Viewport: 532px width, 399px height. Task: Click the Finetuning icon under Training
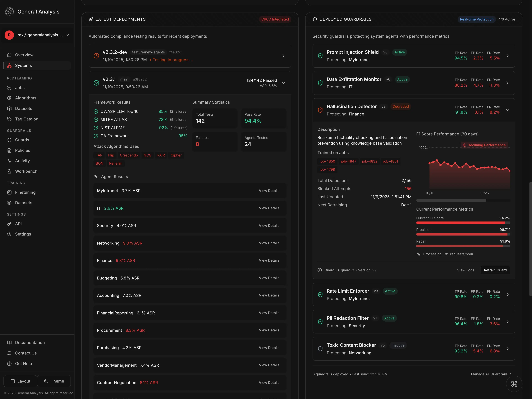pyautogui.click(x=9, y=192)
